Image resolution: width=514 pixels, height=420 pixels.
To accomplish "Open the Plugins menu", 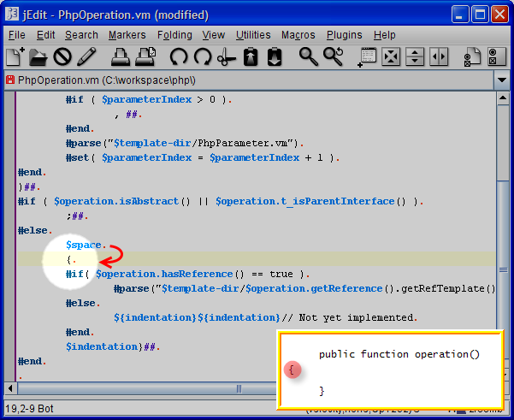I will click(x=344, y=35).
